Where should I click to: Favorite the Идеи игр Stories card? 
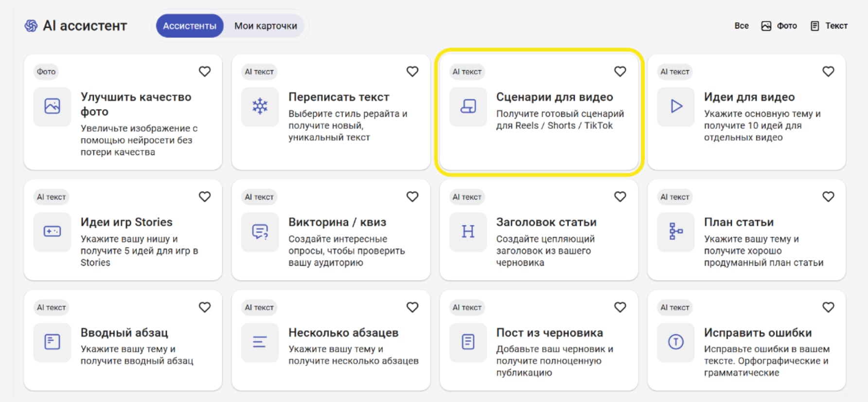205,197
